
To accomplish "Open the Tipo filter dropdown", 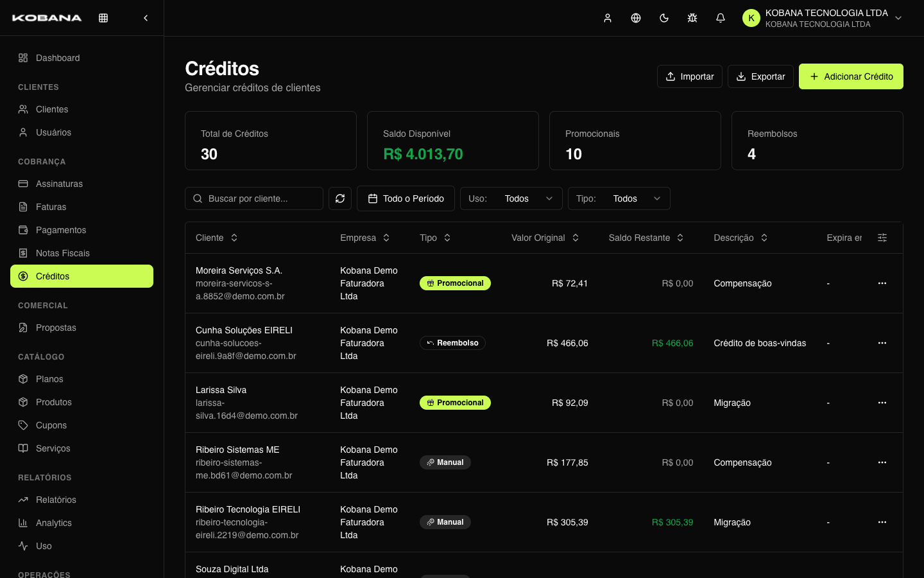I will 619,198.
